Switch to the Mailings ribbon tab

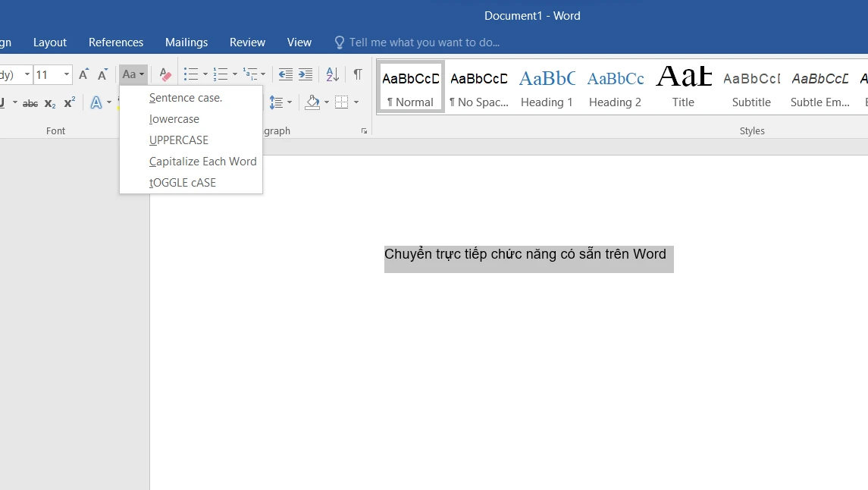tap(186, 42)
